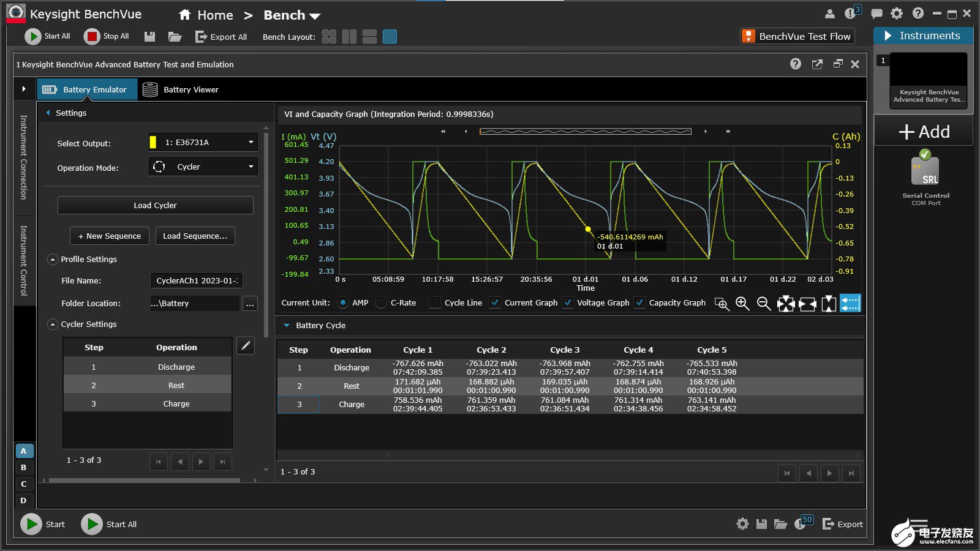Zoom in on the graph
This screenshot has width=980, height=551.
742,303
